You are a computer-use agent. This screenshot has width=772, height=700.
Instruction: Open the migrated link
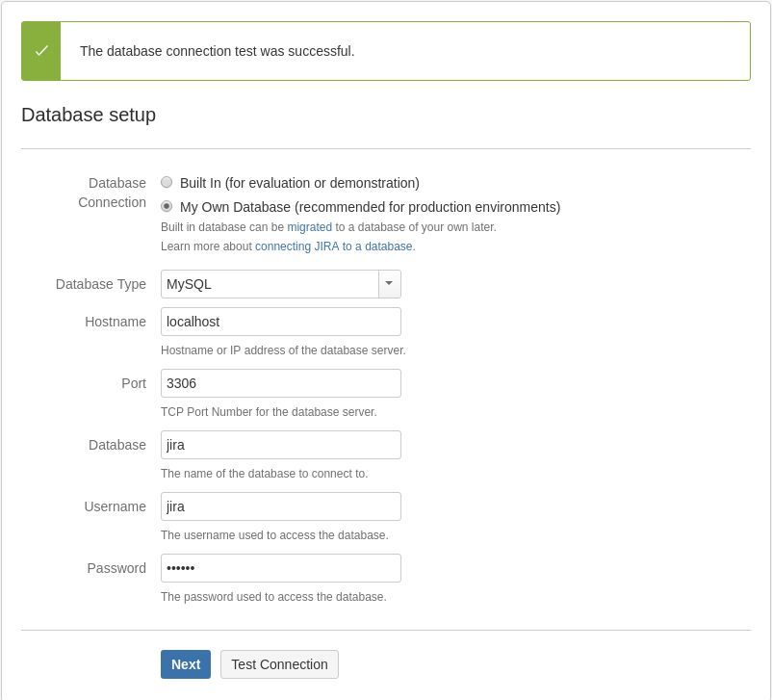pyautogui.click(x=307, y=227)
